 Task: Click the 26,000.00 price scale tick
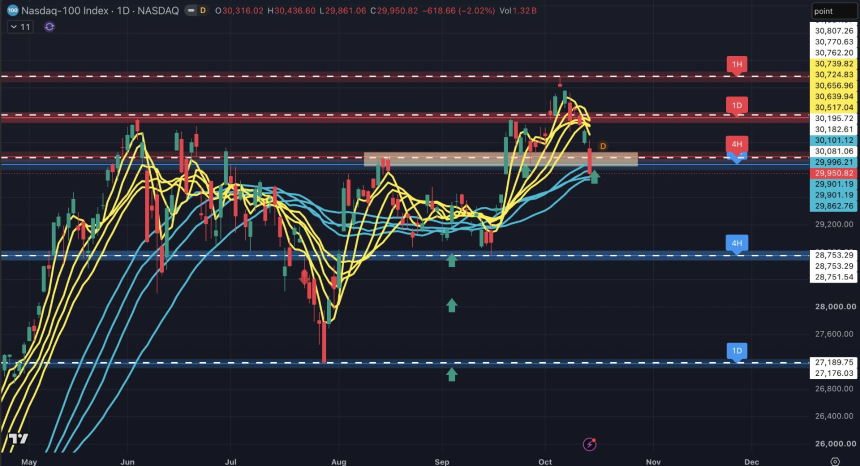tap(835, 444)
